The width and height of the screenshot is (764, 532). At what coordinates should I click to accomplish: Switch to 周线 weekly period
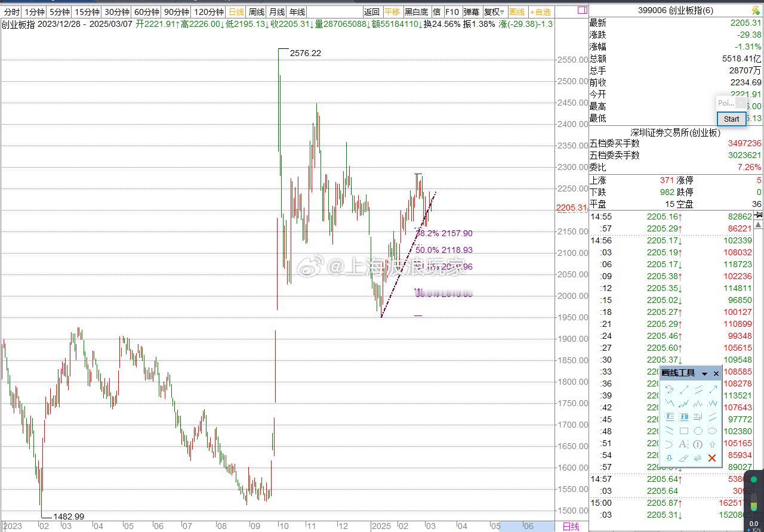coord(257,12)
